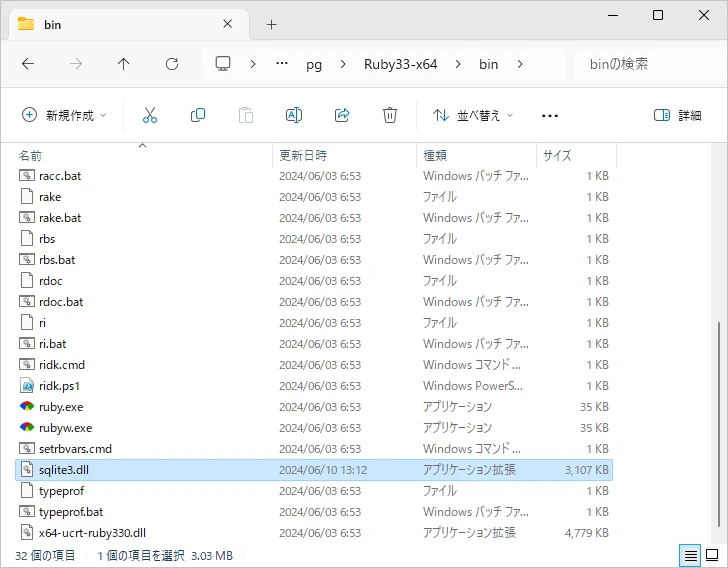Refresh the bin folder view
Screen dimensions: 728x568
coord(172,64)
